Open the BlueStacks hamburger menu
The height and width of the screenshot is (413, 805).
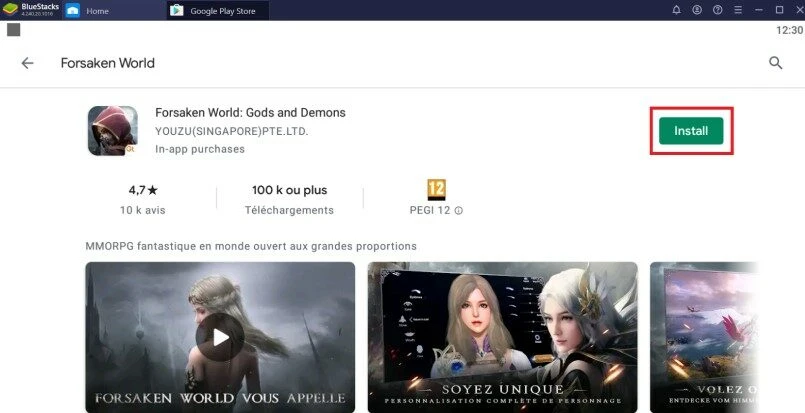738,10
